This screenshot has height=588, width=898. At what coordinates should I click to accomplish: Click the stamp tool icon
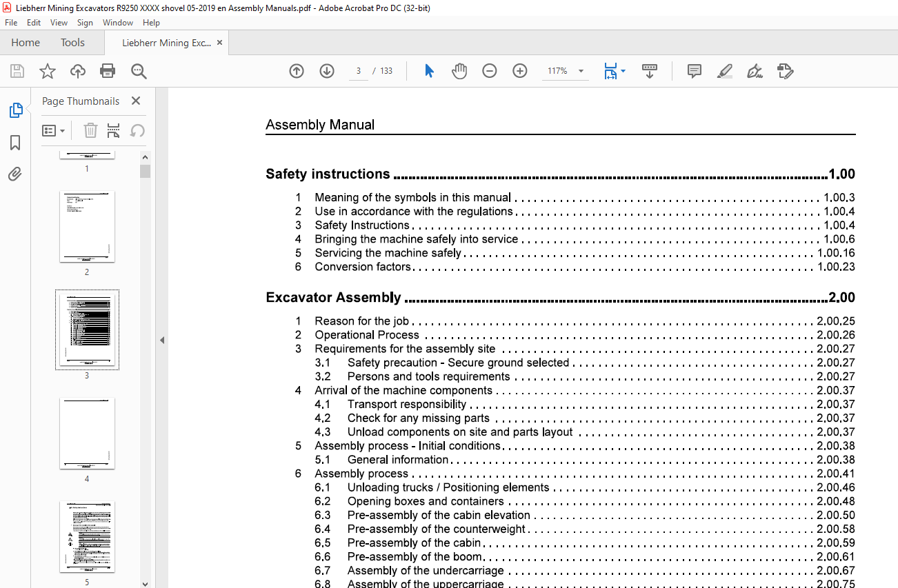[785, 71]
